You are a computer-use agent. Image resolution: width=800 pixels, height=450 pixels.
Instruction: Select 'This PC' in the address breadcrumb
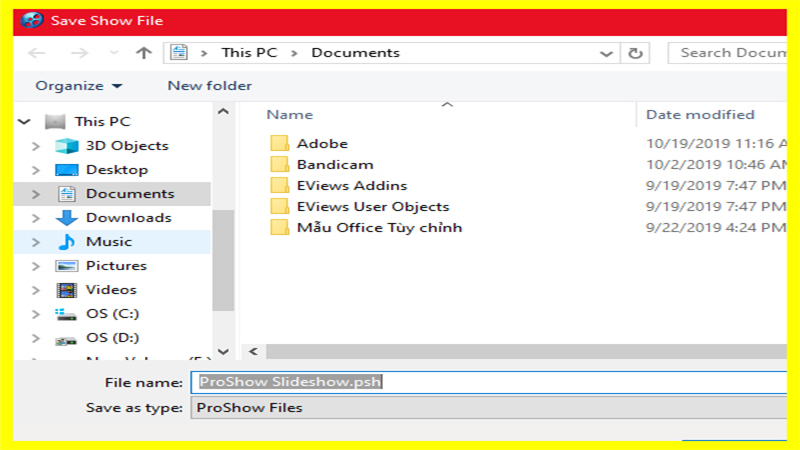(249, 53)
